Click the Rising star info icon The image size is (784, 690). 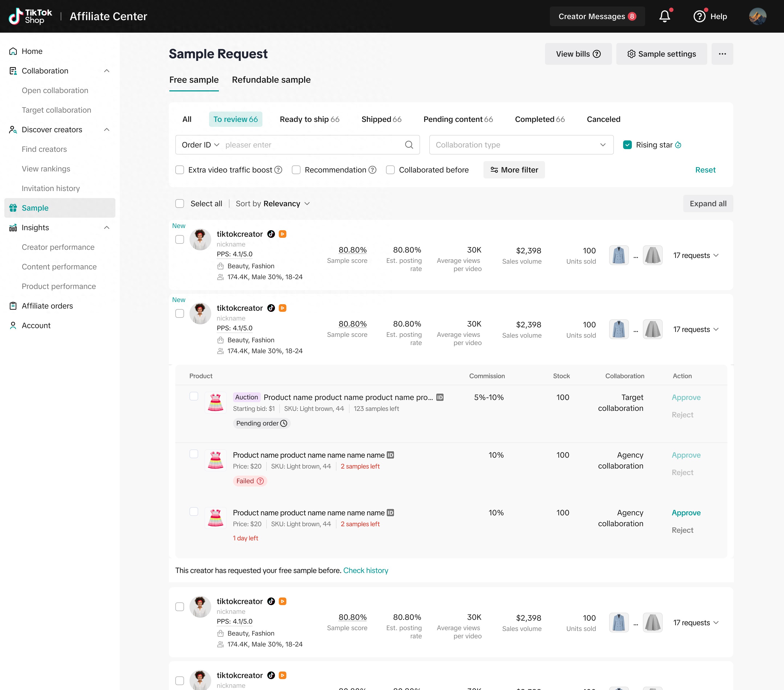(678, 144)
